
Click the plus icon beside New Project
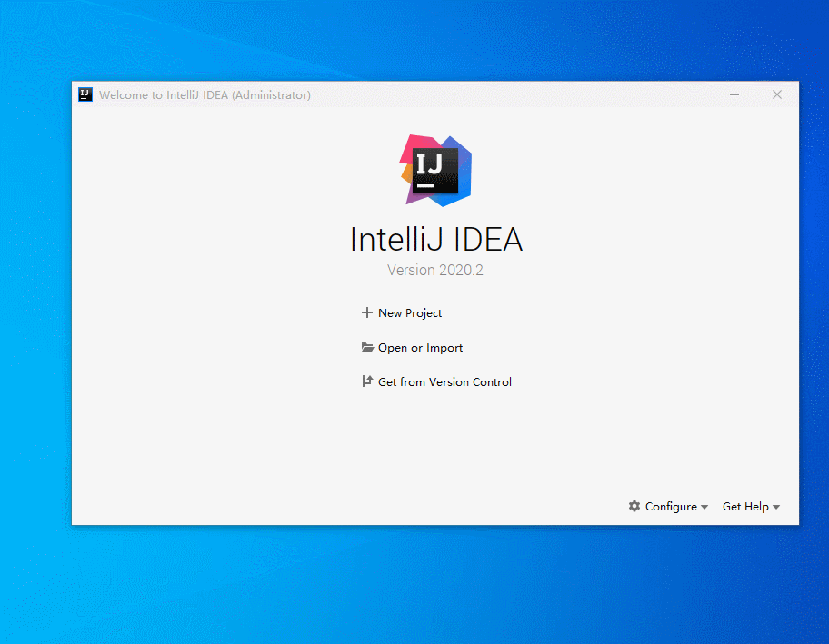(x=367, y=312)
